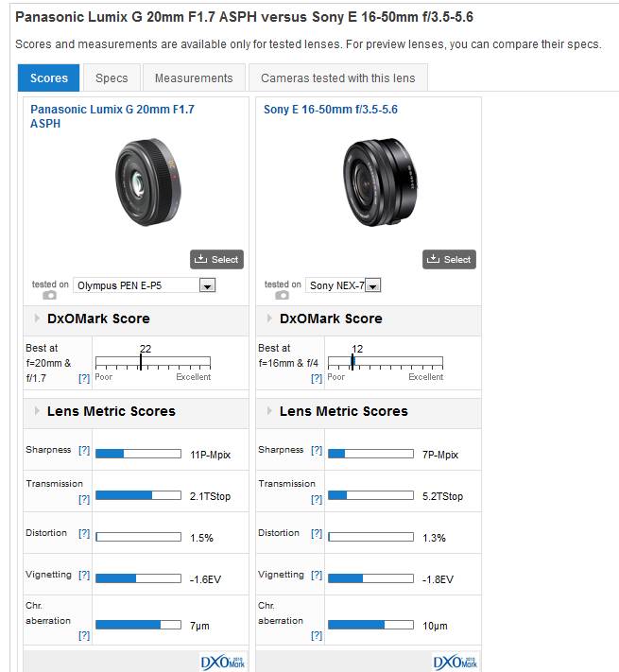
Task: Click help icon under Panasonic Chr. aberration
Action: coord(84,636)
